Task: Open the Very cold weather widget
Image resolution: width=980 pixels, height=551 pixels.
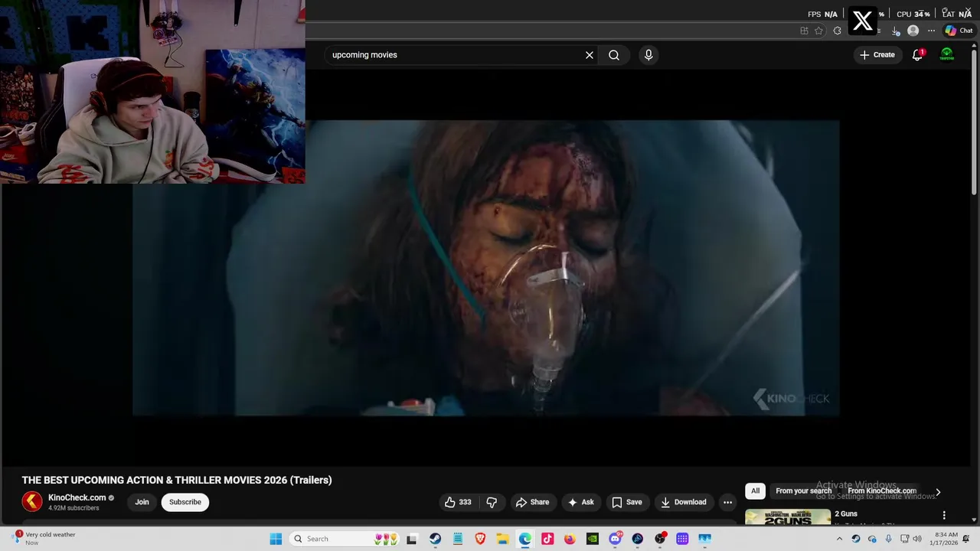Action: point(44,539)
